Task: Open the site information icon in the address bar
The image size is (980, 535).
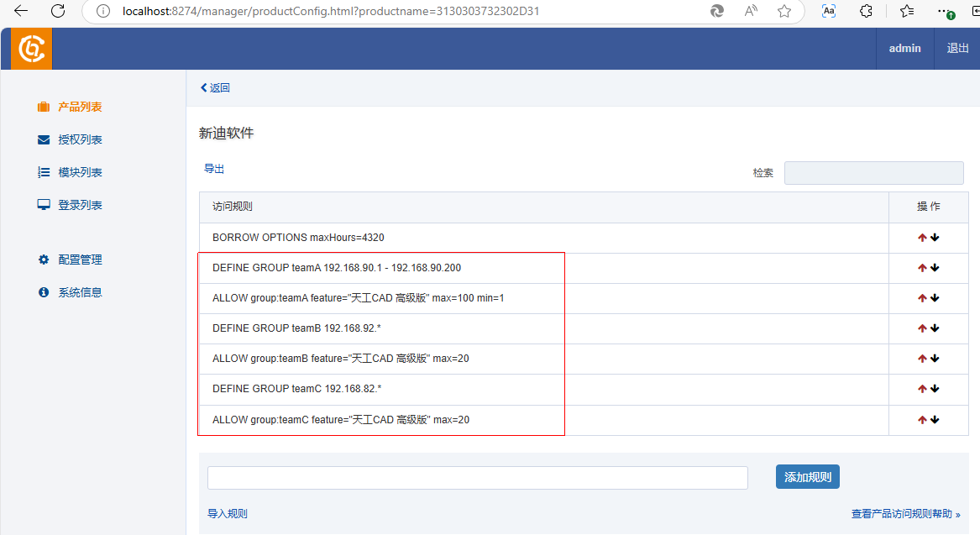Action: tap(103, 11)
